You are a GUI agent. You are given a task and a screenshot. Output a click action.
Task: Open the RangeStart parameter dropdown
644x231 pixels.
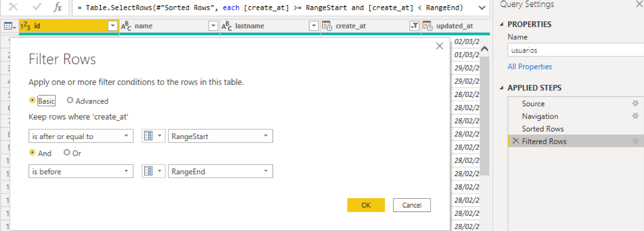point(220,136)
